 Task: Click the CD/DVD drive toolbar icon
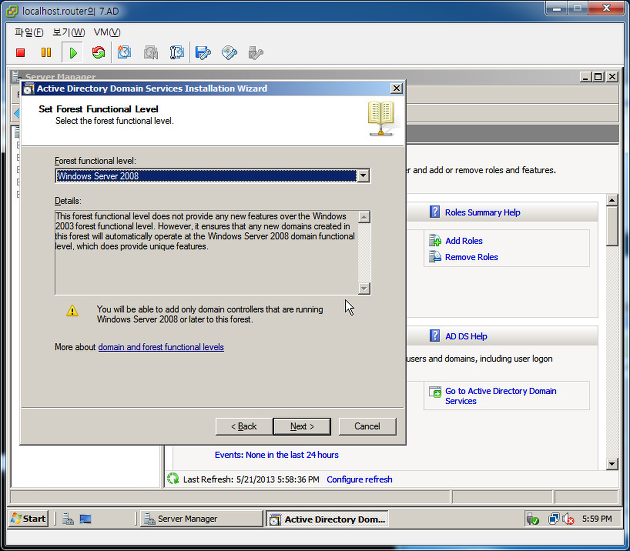tap(229, 53)
